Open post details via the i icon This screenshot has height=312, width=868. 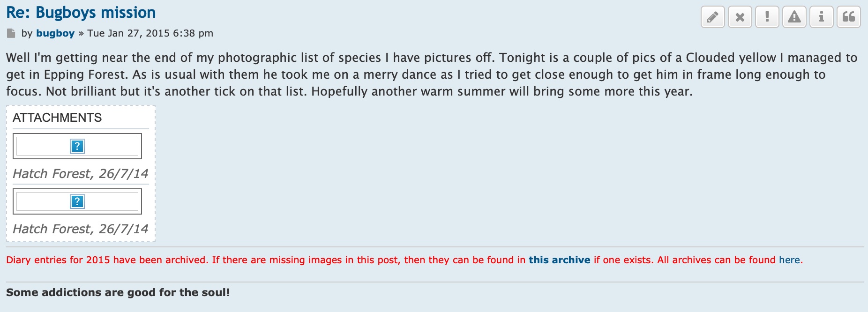[821, 17]
